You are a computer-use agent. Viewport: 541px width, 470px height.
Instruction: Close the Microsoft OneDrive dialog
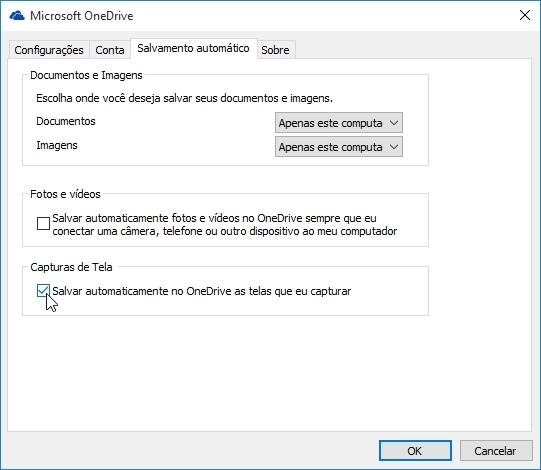pos(525,15)
